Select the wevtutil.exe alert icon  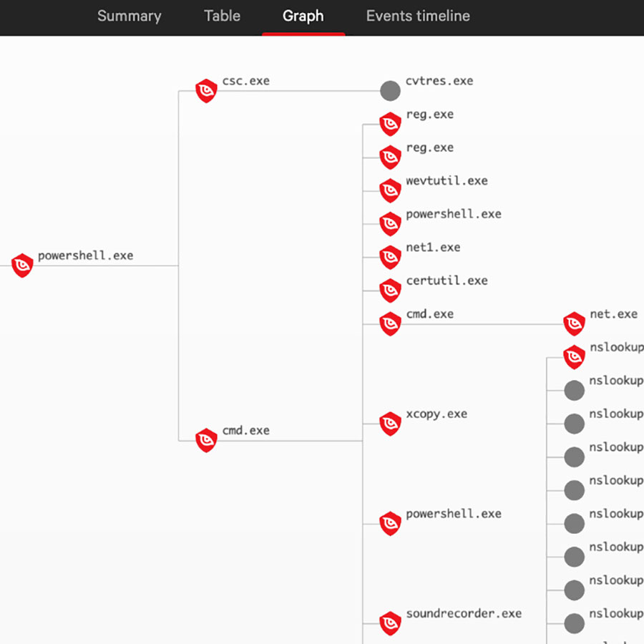tap(390, 191)
